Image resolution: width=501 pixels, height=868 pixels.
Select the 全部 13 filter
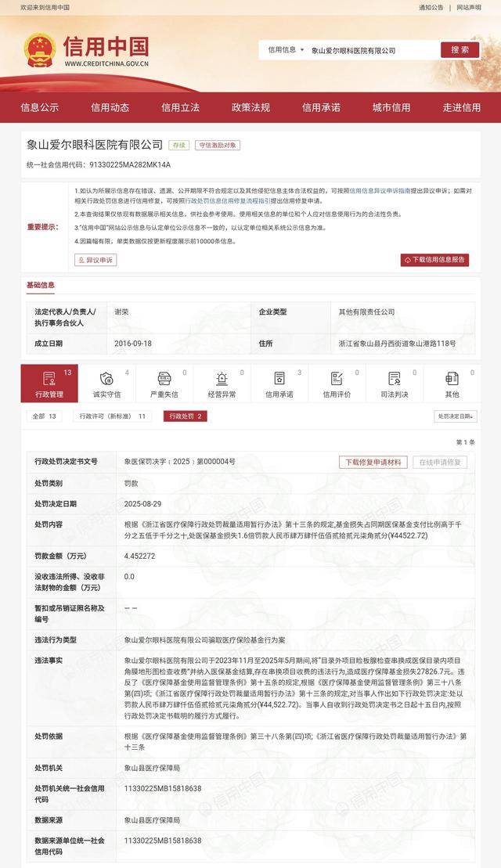click(45, 416)
